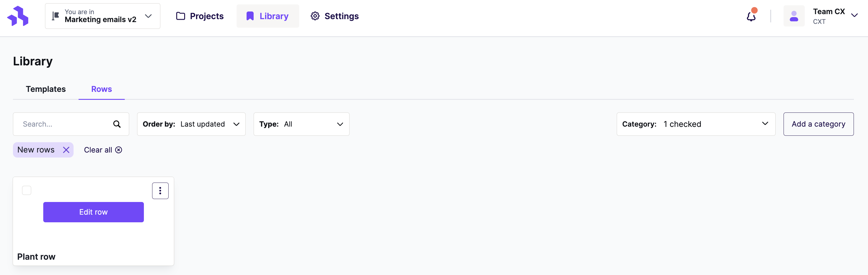This screenshot has width=868, height=275.
Task: Click the Edit row button
Action: coord(93,212)
